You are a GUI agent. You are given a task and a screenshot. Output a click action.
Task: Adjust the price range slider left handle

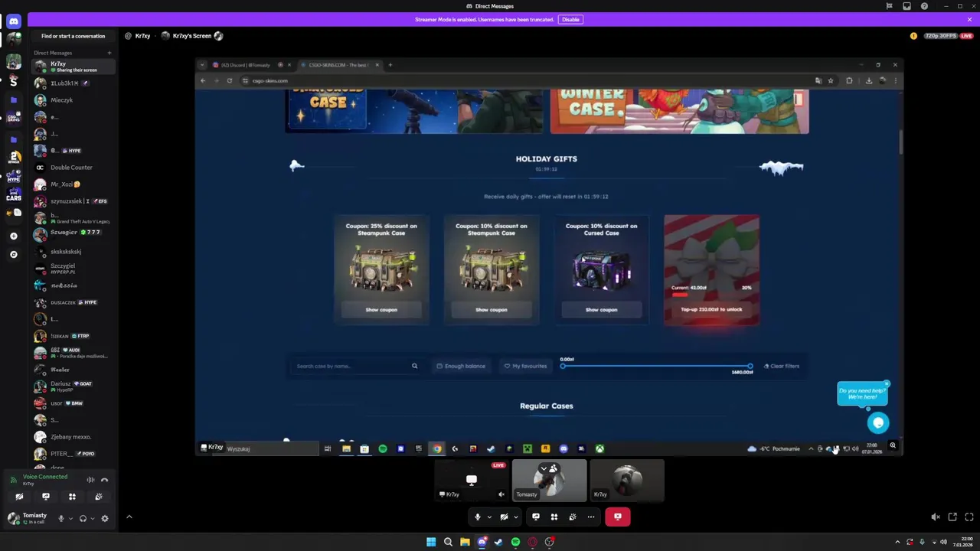coord(563,367)
